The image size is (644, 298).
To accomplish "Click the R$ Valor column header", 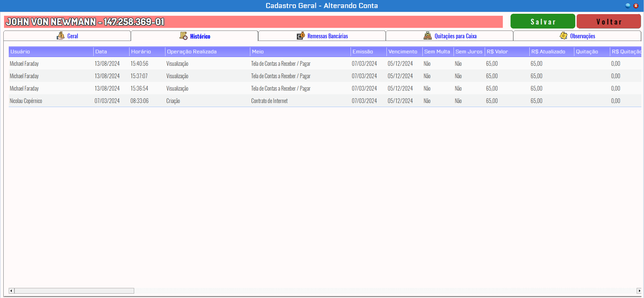I will point(507,52).
